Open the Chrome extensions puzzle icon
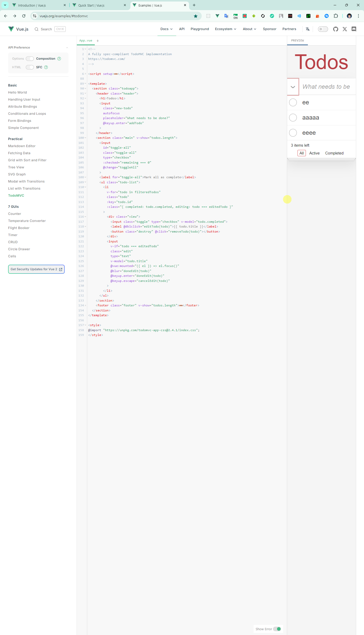Screen dimensions: 364x635 336,16
